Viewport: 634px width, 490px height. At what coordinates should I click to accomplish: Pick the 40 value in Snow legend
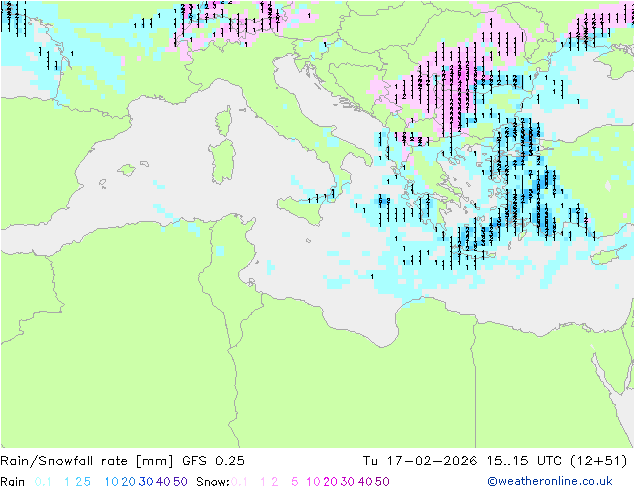[x=365, y=482]
